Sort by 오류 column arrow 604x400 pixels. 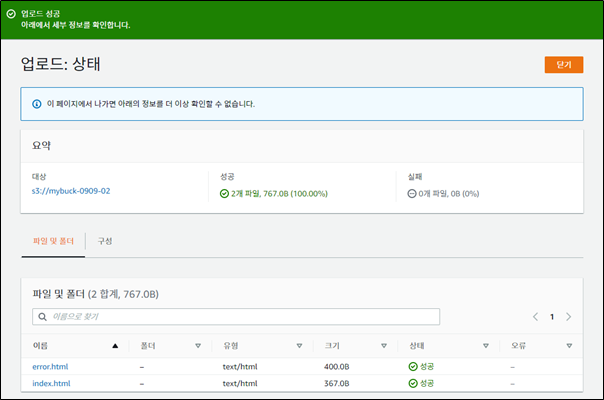coord(569,346)
